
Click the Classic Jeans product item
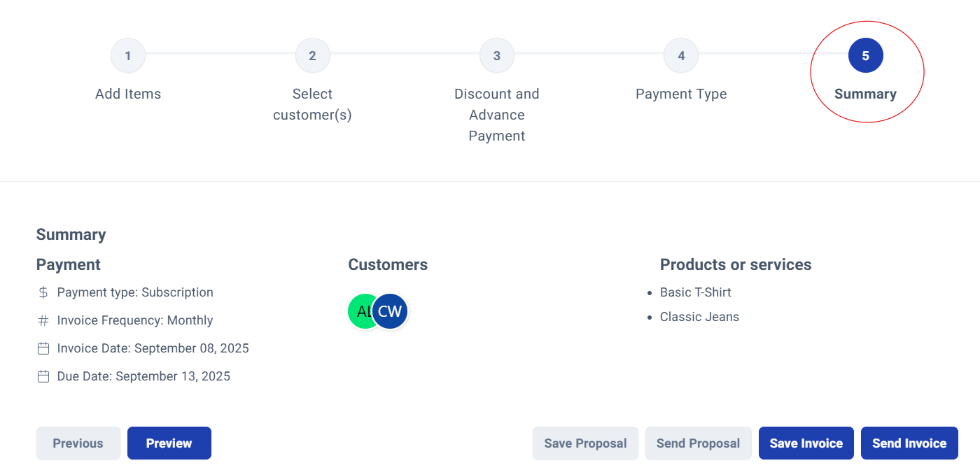(x=699, y=317)
